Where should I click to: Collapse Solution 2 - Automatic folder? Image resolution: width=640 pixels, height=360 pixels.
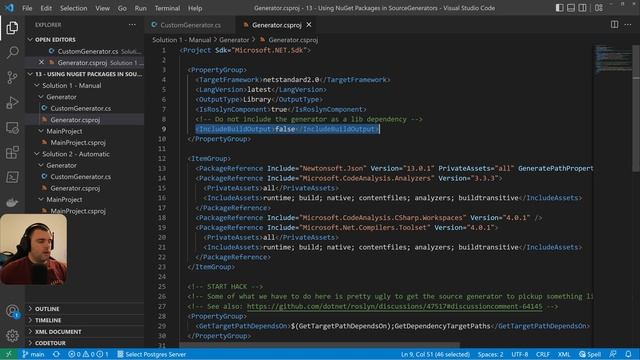[x=85, y=154]
